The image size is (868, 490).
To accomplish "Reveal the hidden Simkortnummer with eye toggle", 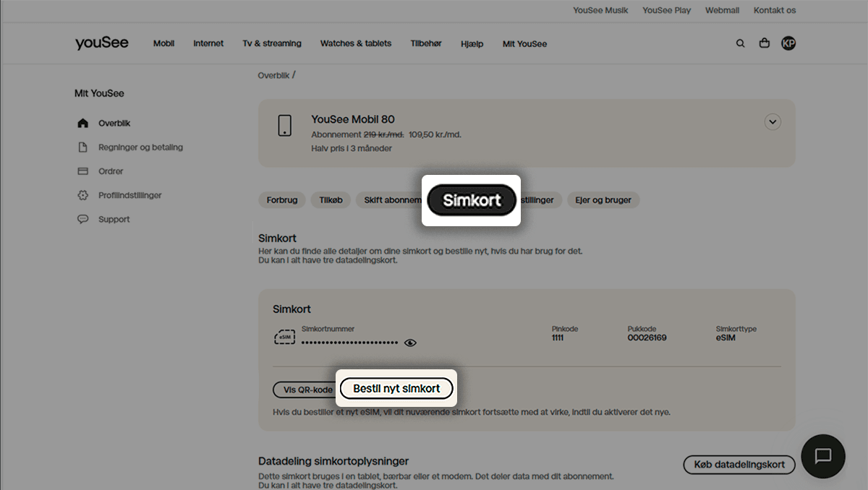I will click(410, 343).
